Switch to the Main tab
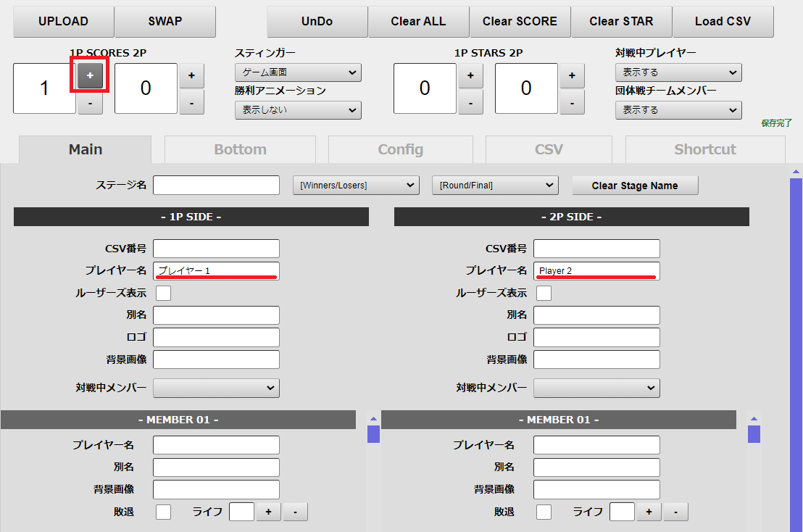This screenshot has width=803, height=532. point(85,149)
